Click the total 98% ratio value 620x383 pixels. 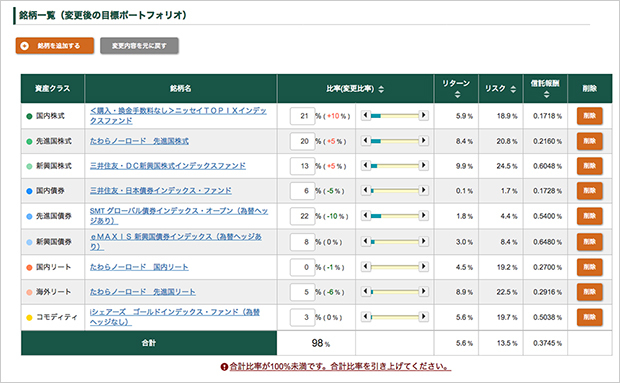click(321, 343)
